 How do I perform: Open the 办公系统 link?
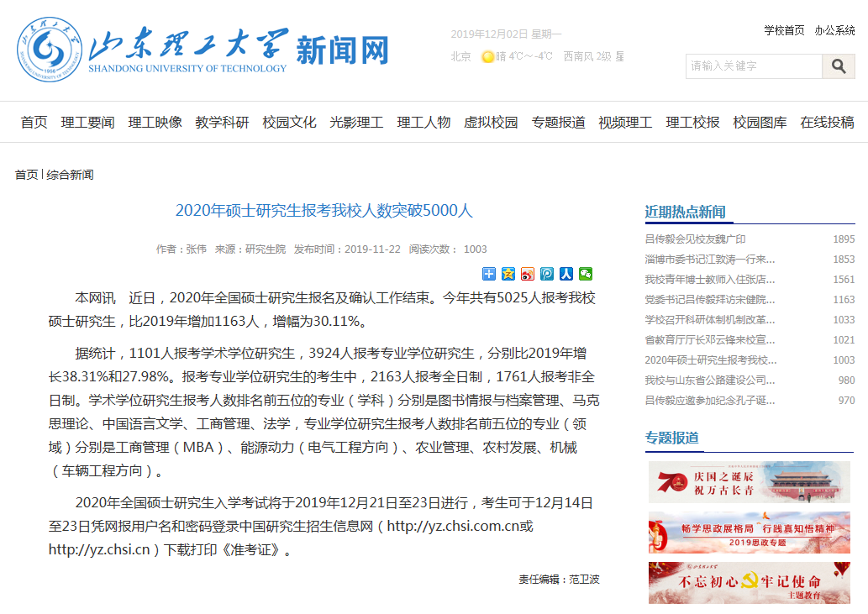coord(834,30)
